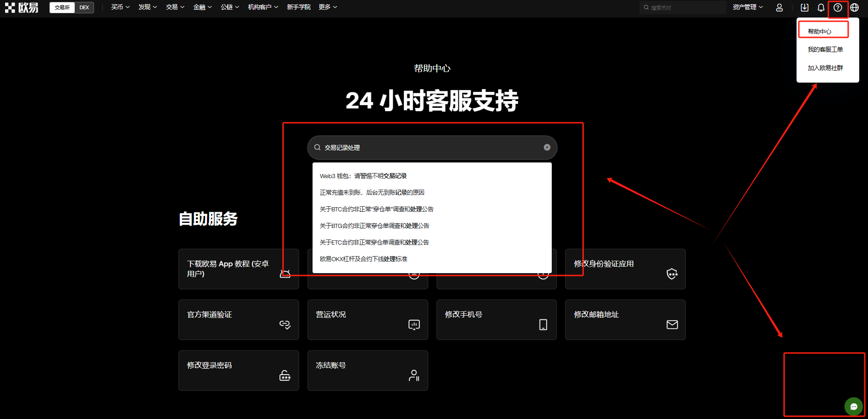Viewport: 868px width, 419px height.
Task: Open the 修改邮箱地址 card
Action: pyautogui.click(x=625, y=320)
